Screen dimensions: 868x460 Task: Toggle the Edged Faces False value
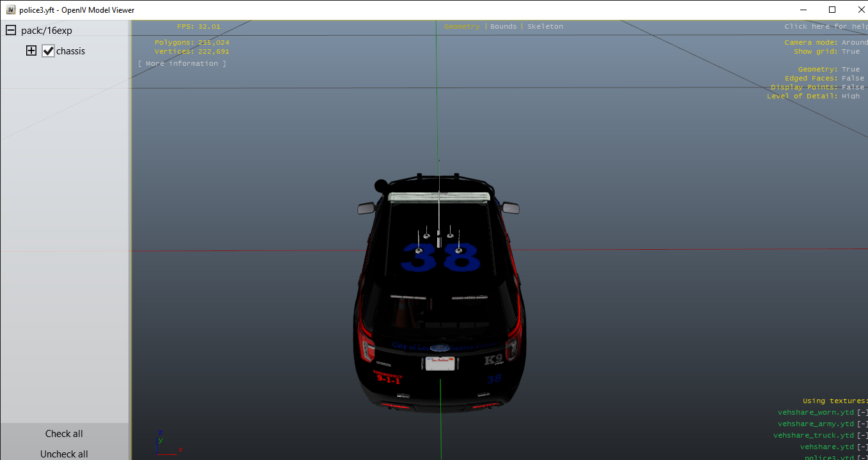click(x=853, y=79)
